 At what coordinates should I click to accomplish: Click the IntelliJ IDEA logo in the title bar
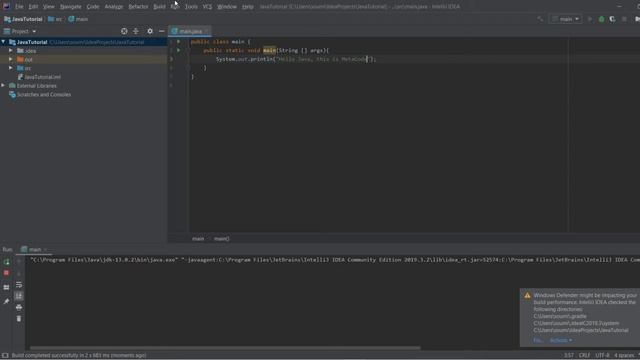(6, 6)
